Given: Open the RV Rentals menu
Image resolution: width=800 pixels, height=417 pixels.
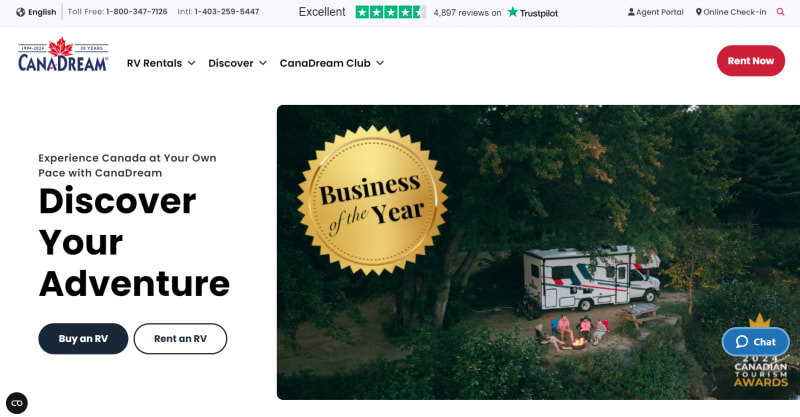Looking at the screenshot, I should (154, 63).
